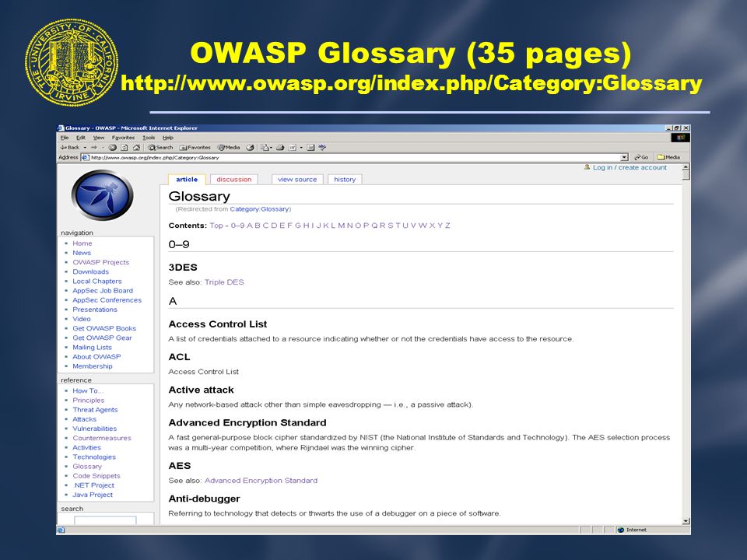The width and height of the screenshot is (747, 560).
Task: Click the Mail icon in toolbar
Action: coord(265,147)
